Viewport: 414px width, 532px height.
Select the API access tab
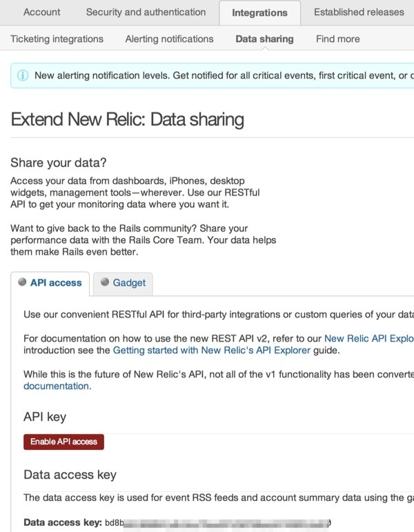pos(50,284)
